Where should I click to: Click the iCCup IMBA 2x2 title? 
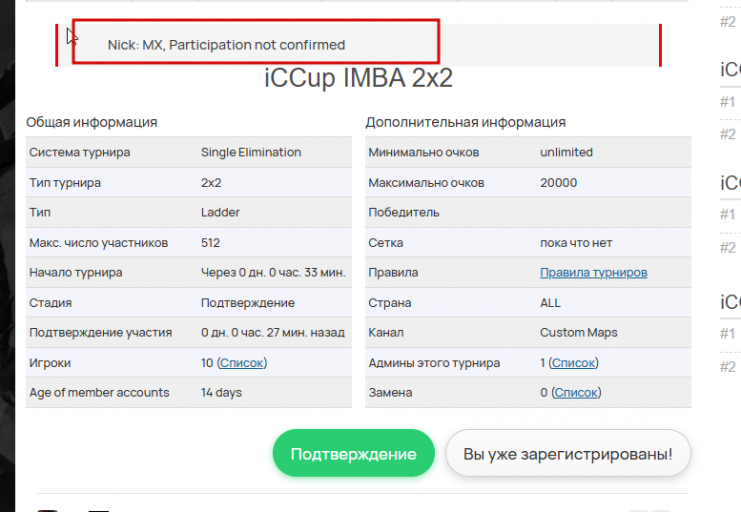click(x=358, y=79)
